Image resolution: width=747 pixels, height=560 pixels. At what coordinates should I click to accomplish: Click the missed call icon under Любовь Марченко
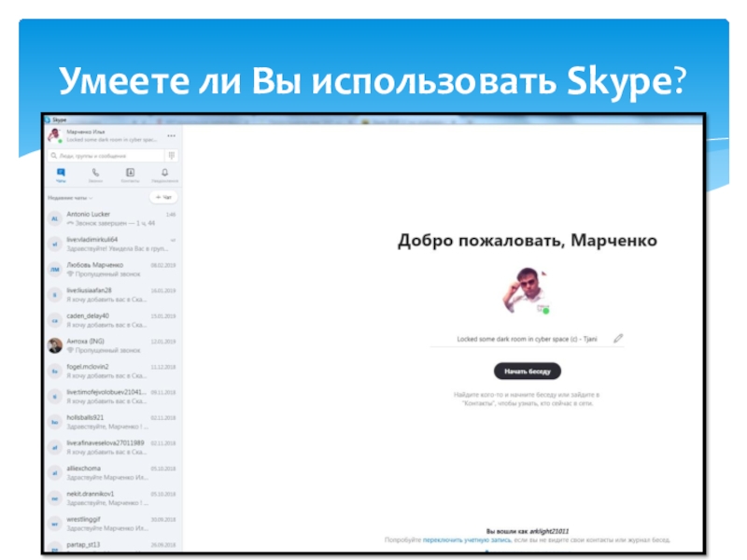(x=71, y=273)
